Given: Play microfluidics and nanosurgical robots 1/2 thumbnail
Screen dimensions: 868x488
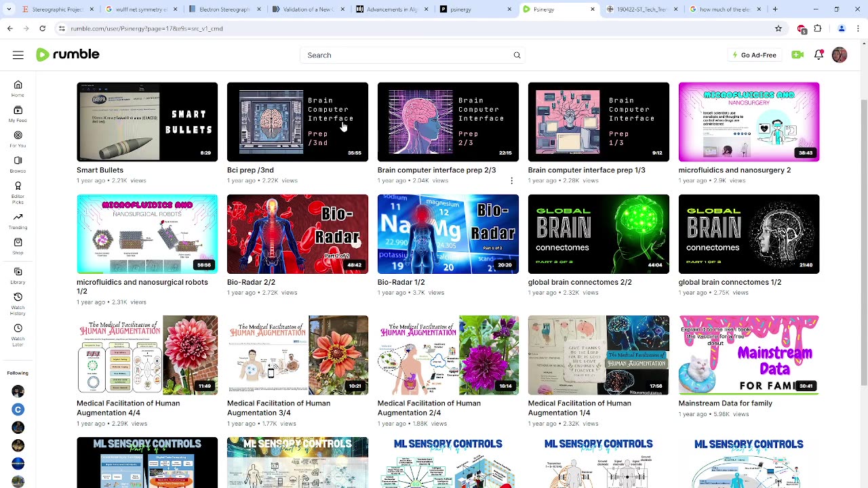Looking at the screenshot, I should pos(147,234).
